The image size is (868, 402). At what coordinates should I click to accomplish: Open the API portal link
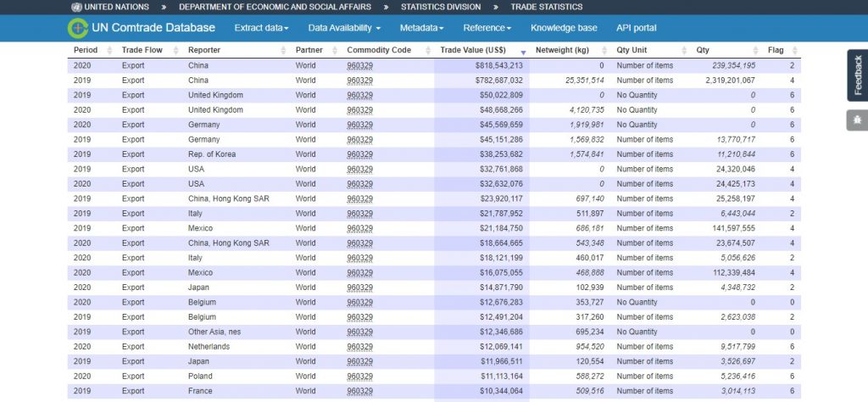click(x=636, y=28)
